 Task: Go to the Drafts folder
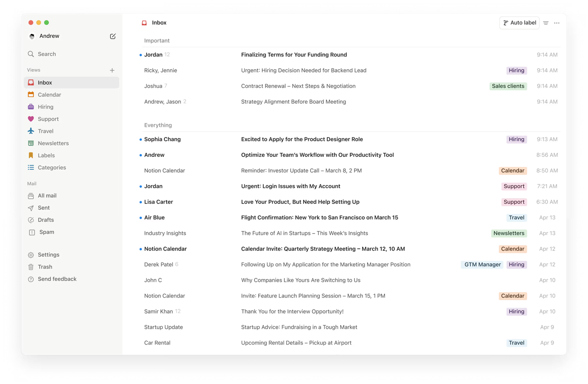[45, 220]
